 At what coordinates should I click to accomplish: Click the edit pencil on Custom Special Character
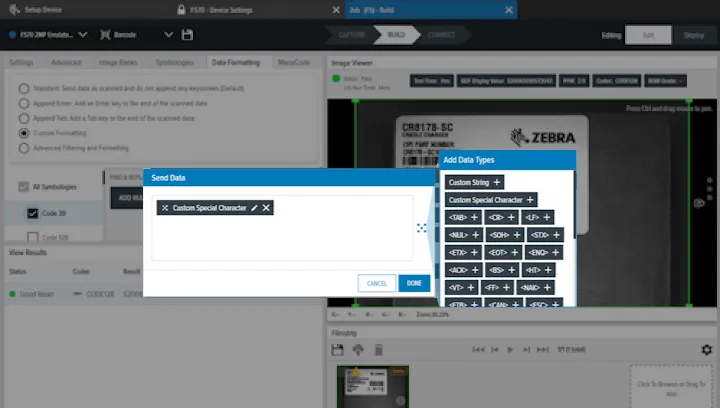coord(254,208)
